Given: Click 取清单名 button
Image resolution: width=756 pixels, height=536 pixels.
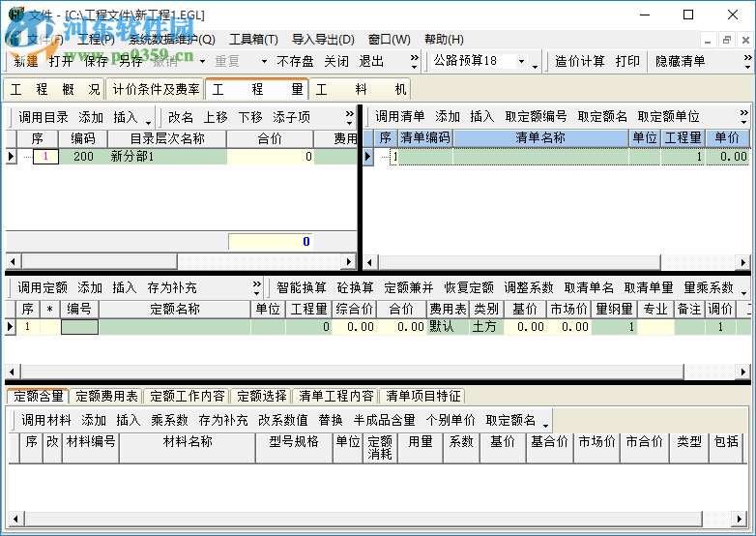Looking at the screenshot, I should (x=589, y=288).
